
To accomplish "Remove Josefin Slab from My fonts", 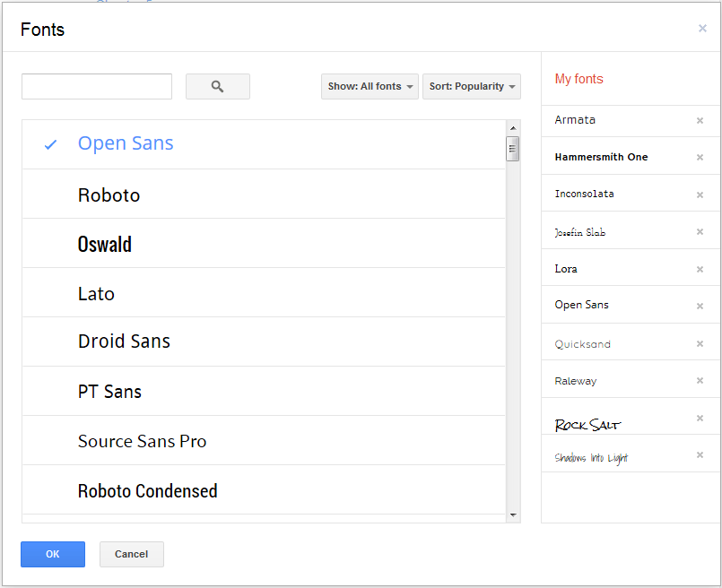I will [x=700, y=231].
